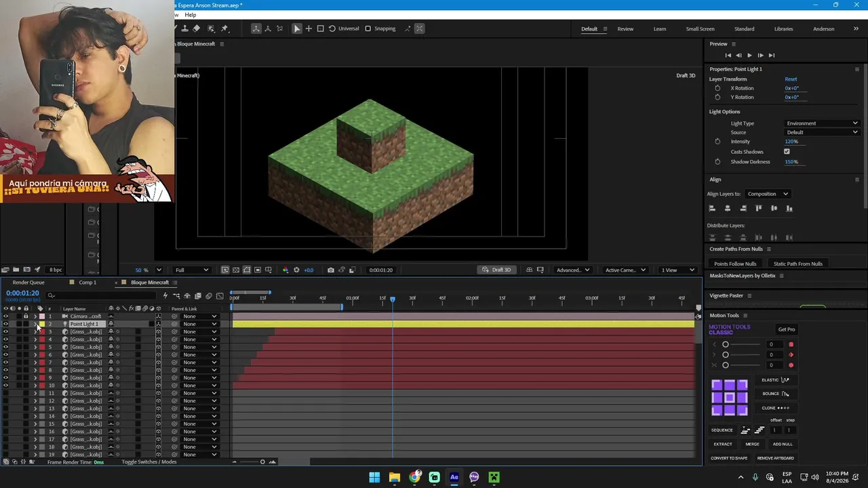Open the Light Type dropdown
Screen dimensions: 868x488
[x=822, y=123]
